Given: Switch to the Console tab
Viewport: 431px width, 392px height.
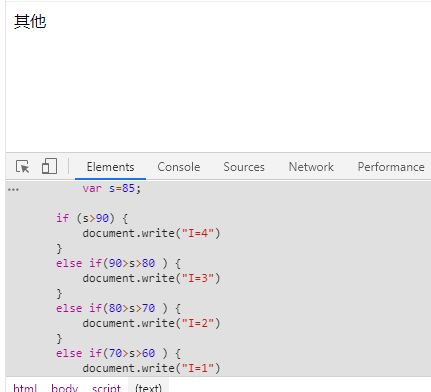Looking at the screenshot, I should pos(179,167).
